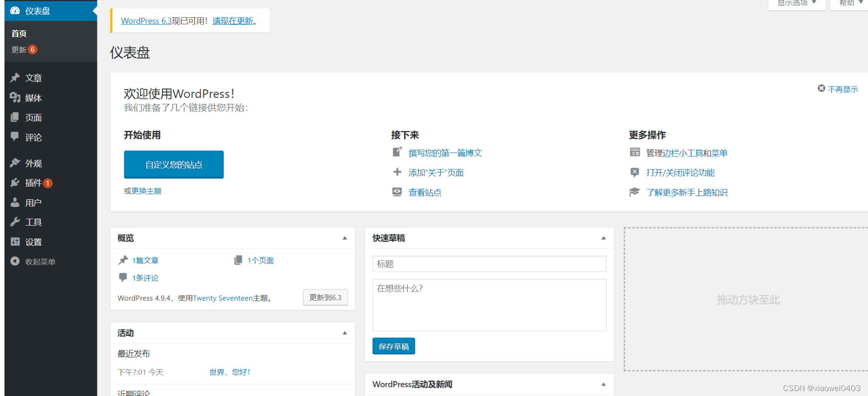Click the collapse arrow icon beside 收起菜单
The width and height of the screenshot is (868, 396).
point(15,261)
